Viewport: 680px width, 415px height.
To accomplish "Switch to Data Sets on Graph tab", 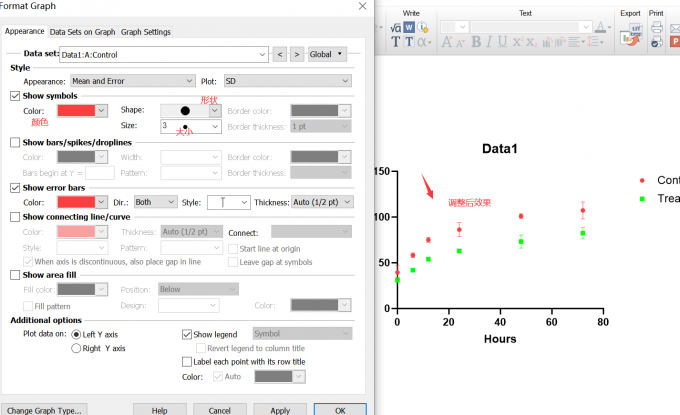I will (x=82, y=32).
